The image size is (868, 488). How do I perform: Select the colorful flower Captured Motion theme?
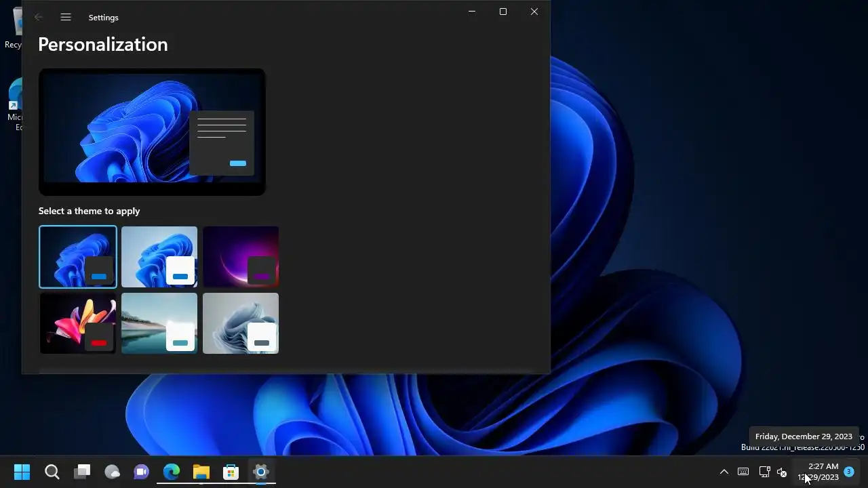pyautogui.click(x=78, y=323)
